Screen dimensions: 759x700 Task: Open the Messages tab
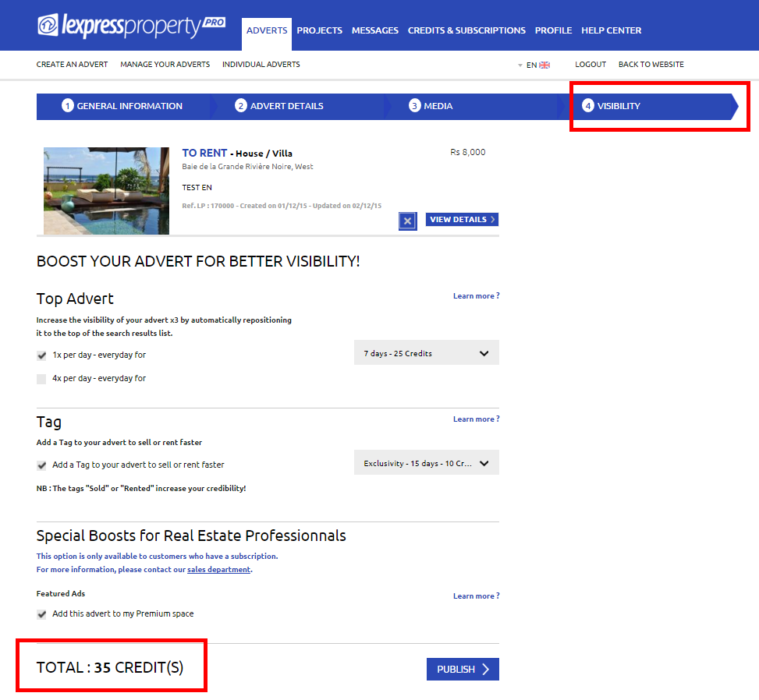point(375,30)
